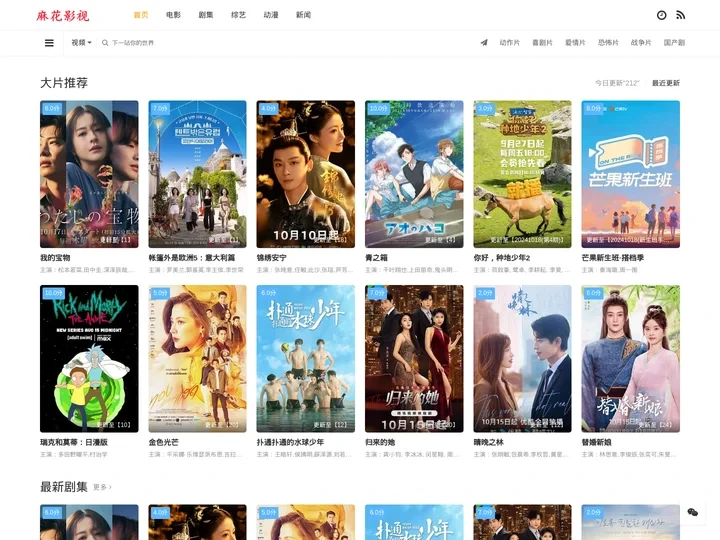The height and width of the screenshot is (540, 720).
Task: Open 金色光芒 poster thumbnail
Action: pos(197,359)
